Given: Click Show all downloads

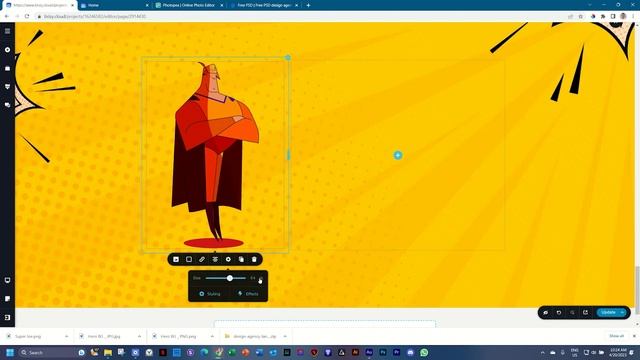Looking at the screenshot, I should [x=616, y=336].
